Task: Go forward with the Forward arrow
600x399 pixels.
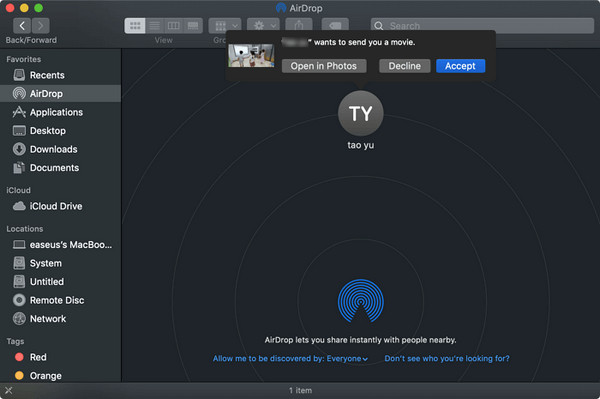Action: point(40,26)
